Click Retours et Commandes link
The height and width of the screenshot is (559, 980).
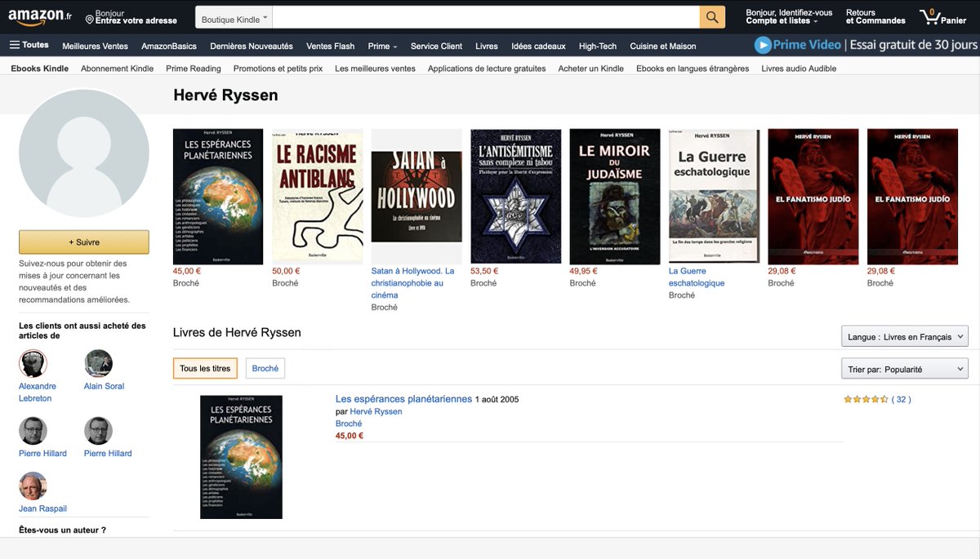coord(875,17)
